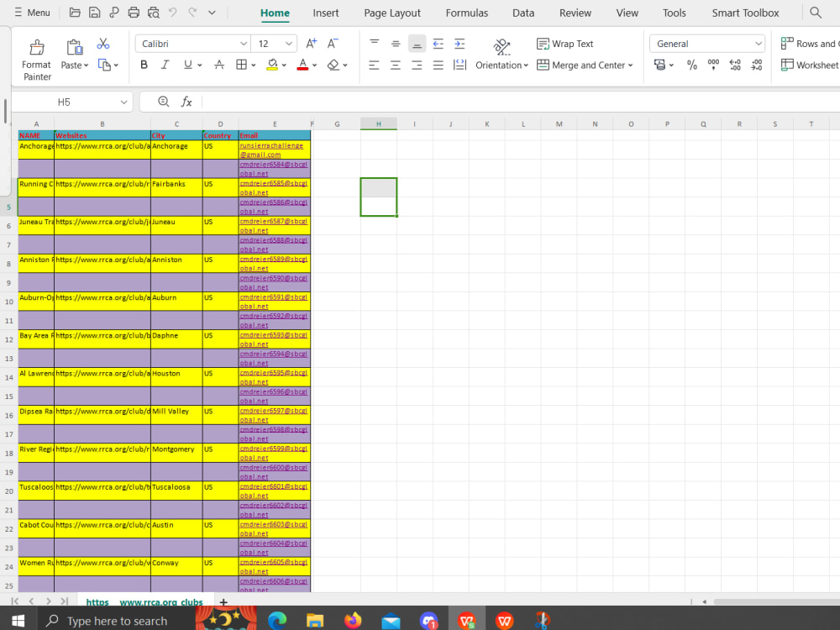This screenshot has height=630, width=840.
Task: Click the Middle Align icon
Action: click(x=396, y=44)
